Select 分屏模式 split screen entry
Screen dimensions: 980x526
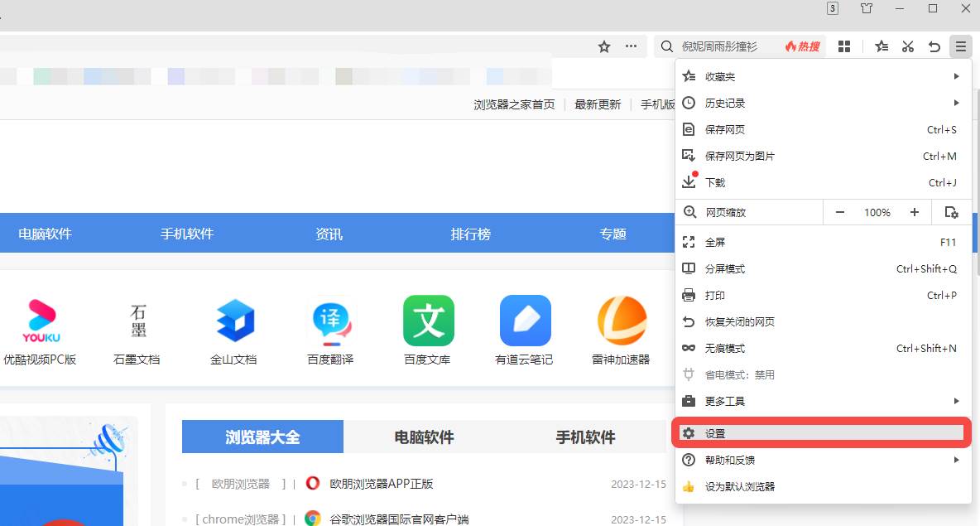824,269
